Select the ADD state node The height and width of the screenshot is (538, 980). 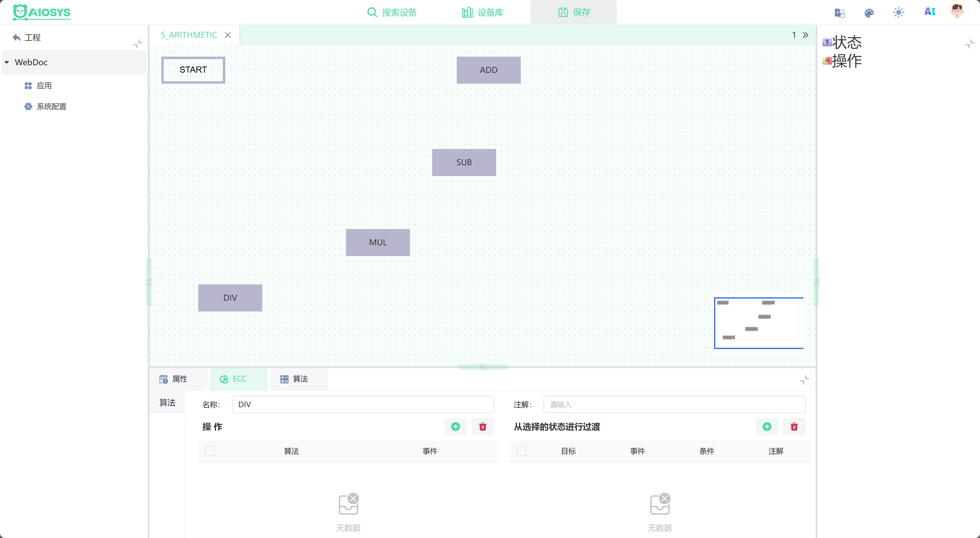click(x=488, y=70)
